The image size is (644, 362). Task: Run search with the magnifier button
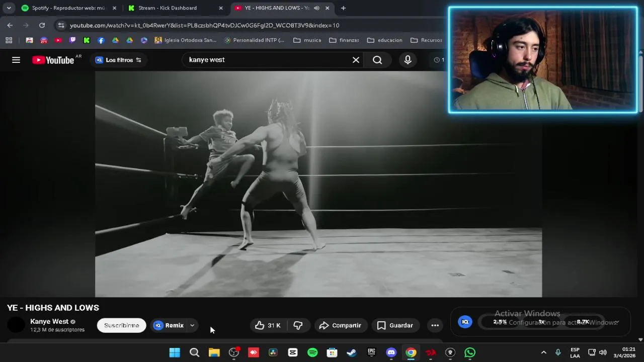click(377, 60)
